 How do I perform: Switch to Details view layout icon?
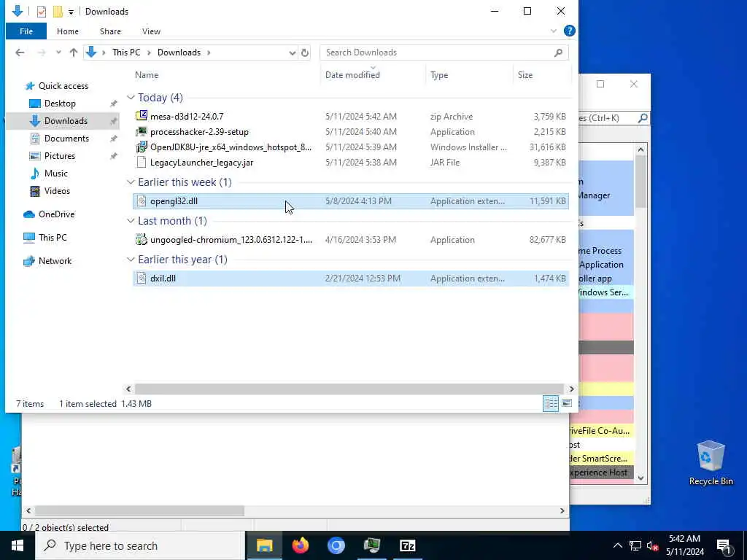click(551, 403)
